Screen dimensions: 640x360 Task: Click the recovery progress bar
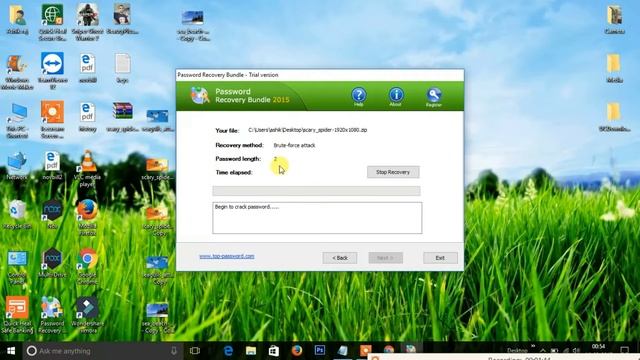[316, 191]
